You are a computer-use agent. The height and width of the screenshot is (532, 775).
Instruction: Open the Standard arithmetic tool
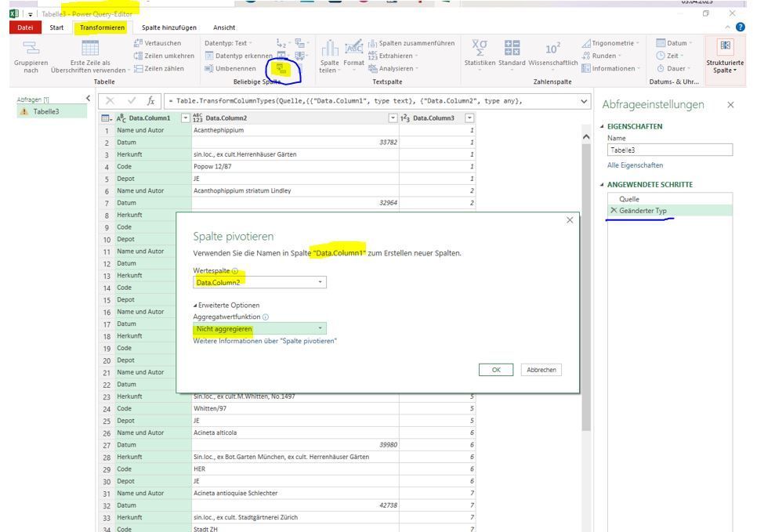tap(512, 53)
